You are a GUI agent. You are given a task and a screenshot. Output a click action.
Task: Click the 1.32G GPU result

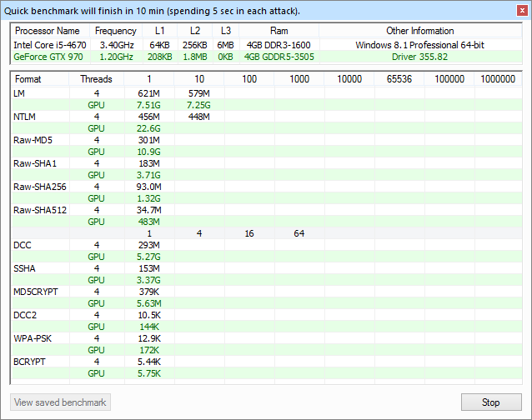[x=149, y=198]
